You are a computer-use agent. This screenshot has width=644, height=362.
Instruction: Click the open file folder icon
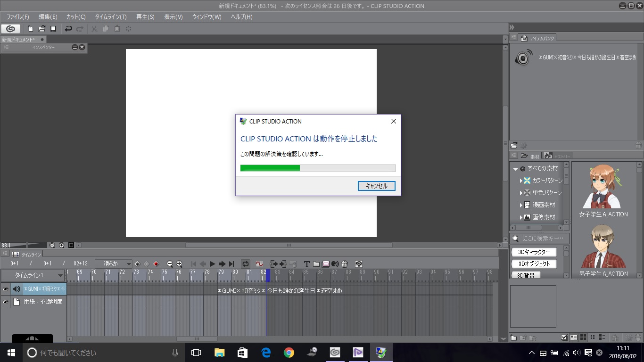click(42, 29)
